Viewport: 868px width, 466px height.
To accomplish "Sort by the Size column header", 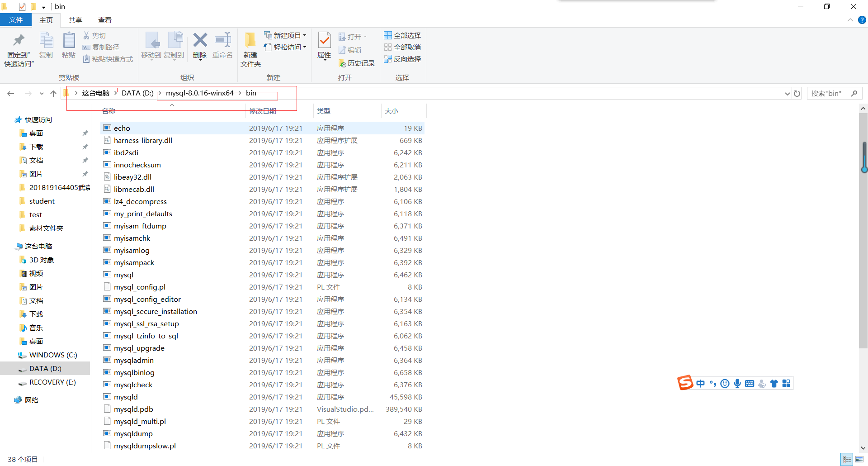I will pos(404,111).
